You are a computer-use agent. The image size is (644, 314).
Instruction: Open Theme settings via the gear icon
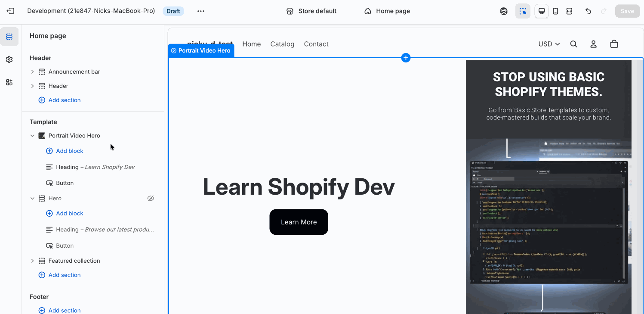coord(9,59)
